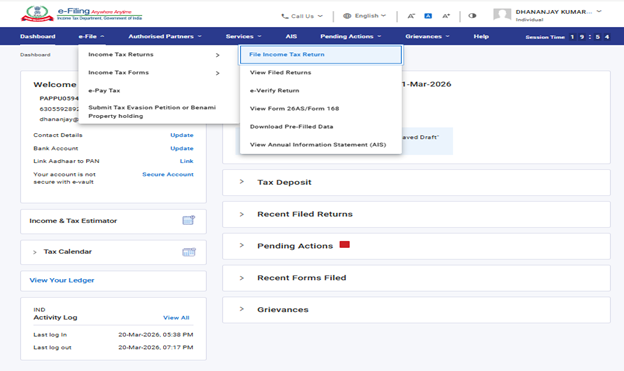Click the Dashboard breadcrumb
The image size is (624, 371).
[35, 55]
